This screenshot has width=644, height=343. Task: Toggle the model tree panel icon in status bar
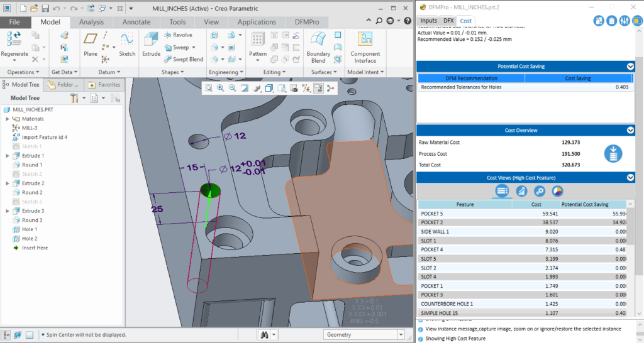click(x=6, y=335)
